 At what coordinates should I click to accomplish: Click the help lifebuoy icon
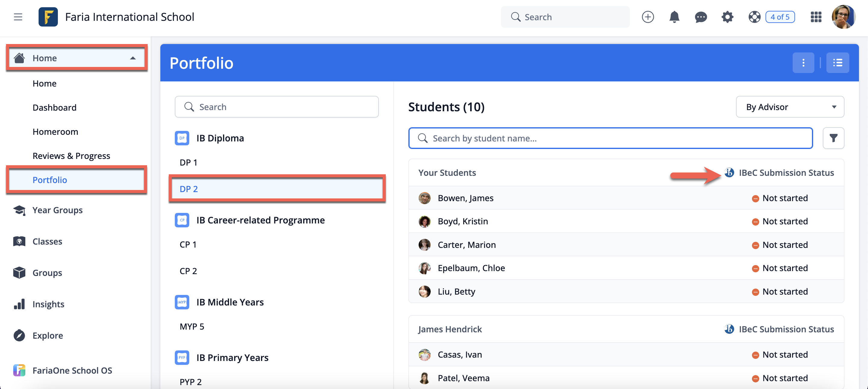754,17
